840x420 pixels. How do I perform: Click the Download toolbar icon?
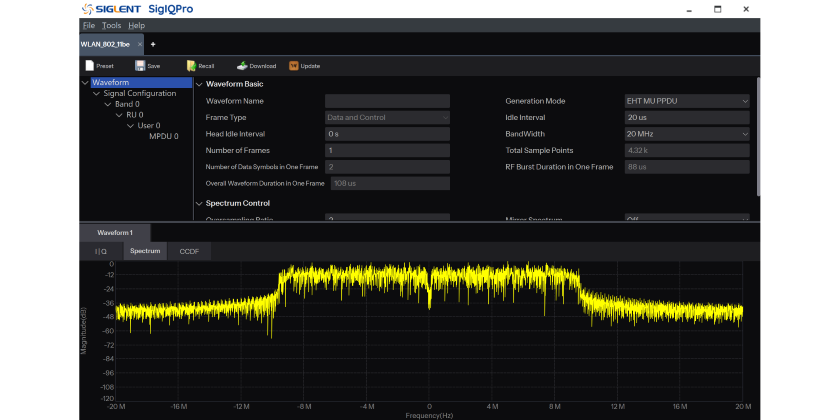pyautogui.click(x=242, y=66)
